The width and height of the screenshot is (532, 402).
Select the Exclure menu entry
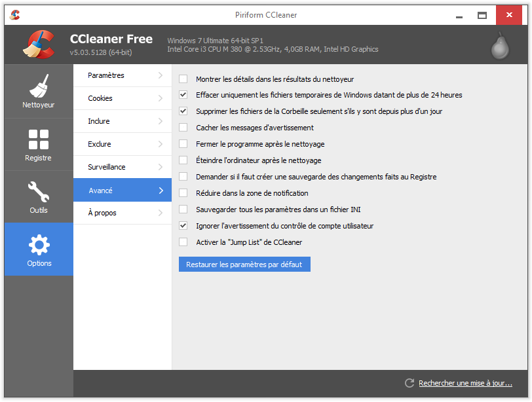tap(100, 144)
